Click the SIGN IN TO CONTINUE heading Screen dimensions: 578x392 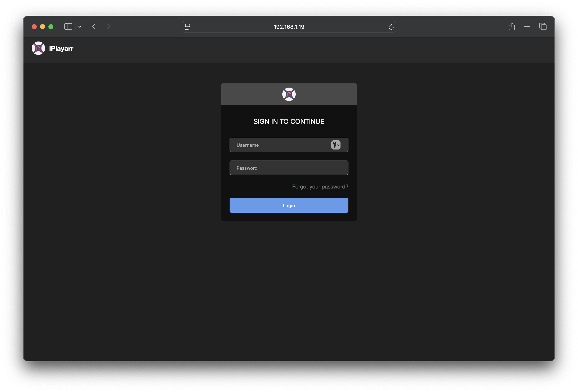coord(289,121)
